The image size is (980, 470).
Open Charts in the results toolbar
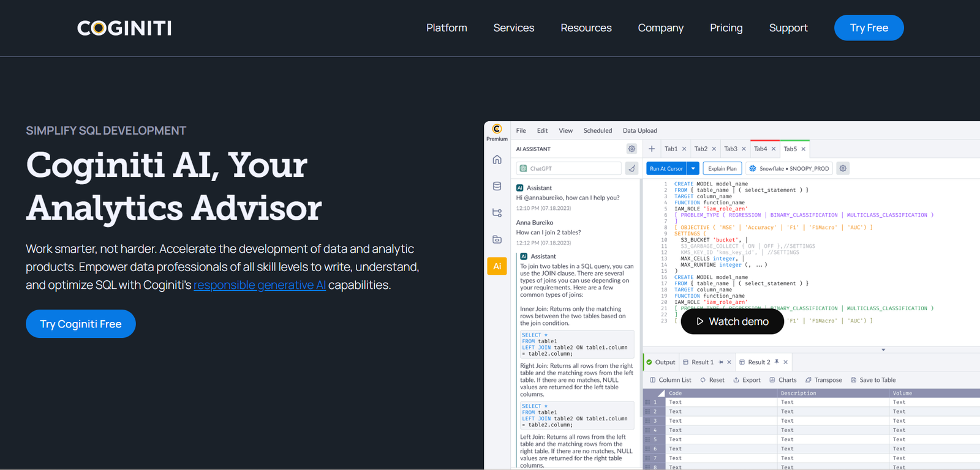click(x=783, y=380)
